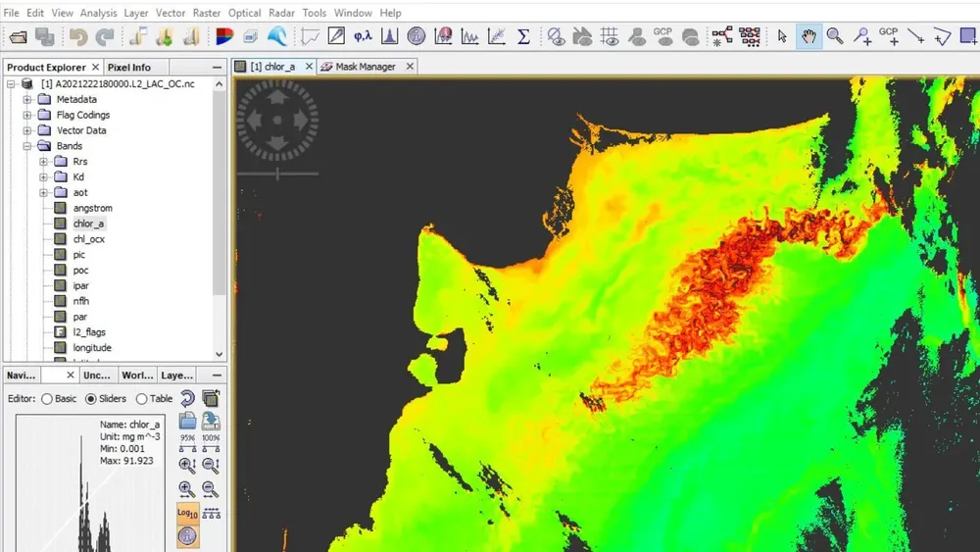980x552 pixels.
Task: Select the Pan hand tool
Action: point(808,37)
